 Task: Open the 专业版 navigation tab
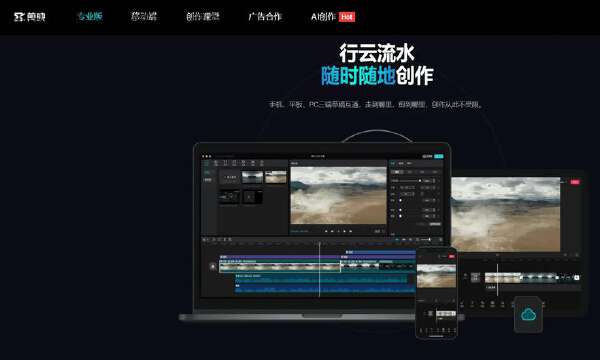coord(90,16)
